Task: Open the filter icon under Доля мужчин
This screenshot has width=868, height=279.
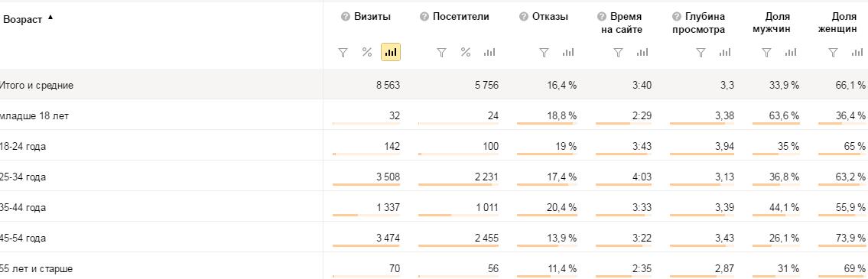Action: click(x=767, y=53)
